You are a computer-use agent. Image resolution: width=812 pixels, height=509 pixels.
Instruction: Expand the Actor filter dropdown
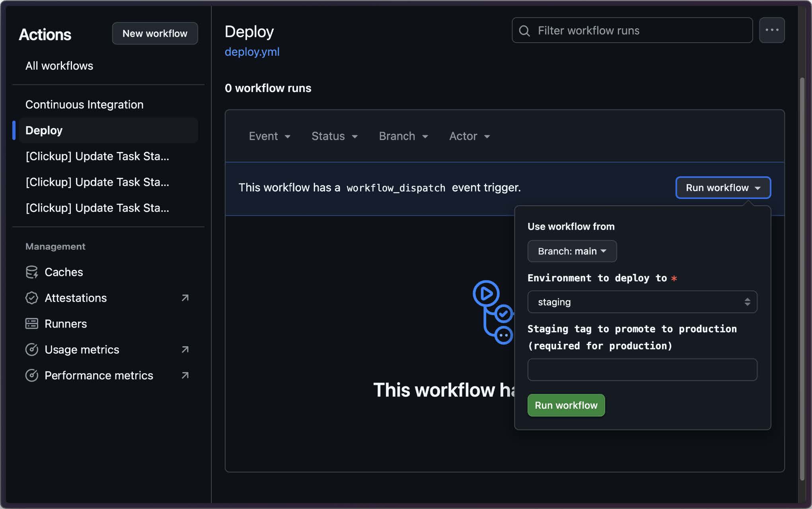(469, 136)
